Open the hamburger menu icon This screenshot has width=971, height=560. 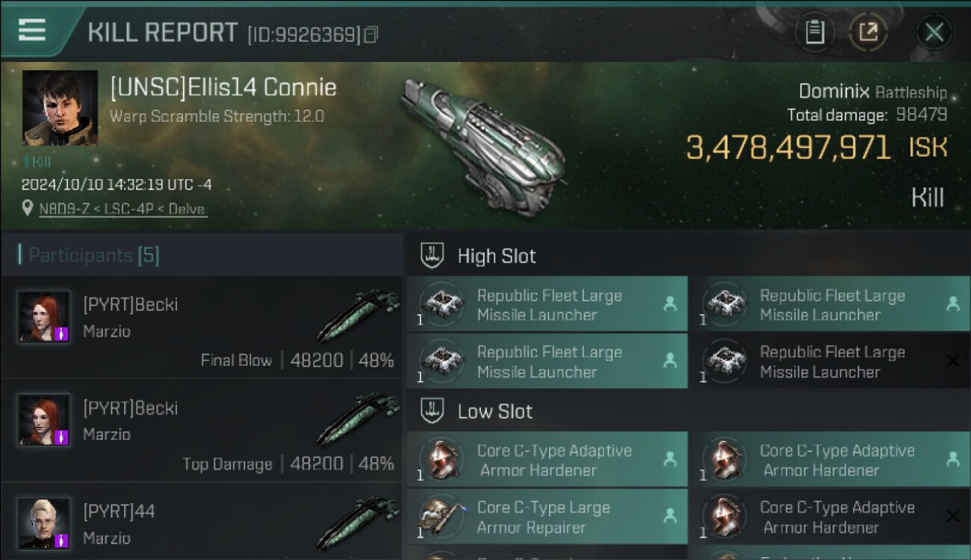pyautogui.click(x=31, y=30)
